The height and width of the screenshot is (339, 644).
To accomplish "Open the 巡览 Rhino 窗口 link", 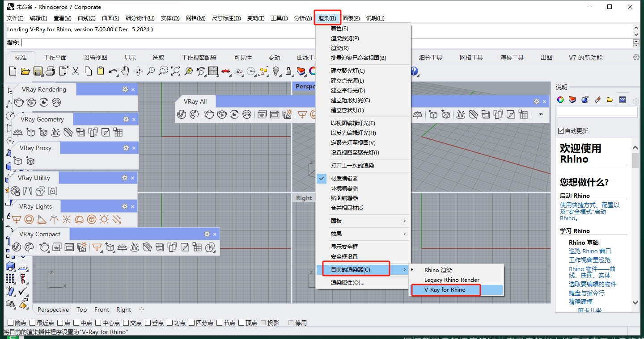I will point(589,251).
